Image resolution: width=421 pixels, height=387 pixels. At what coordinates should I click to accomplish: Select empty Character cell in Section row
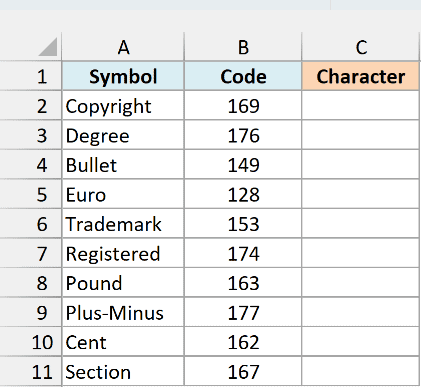361,371
